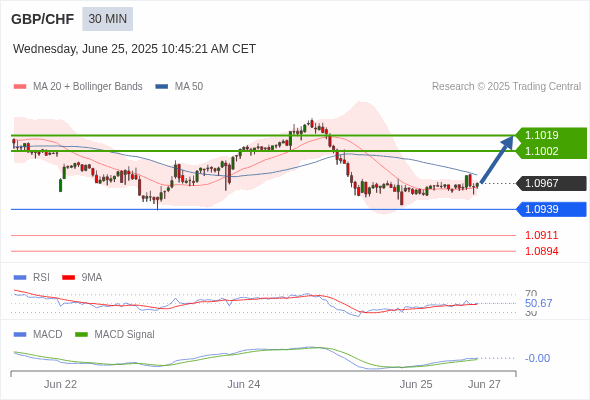
Task: Click the 30 MIN timeframe badge
Action: pyautogui.click(x=108, y=19)
